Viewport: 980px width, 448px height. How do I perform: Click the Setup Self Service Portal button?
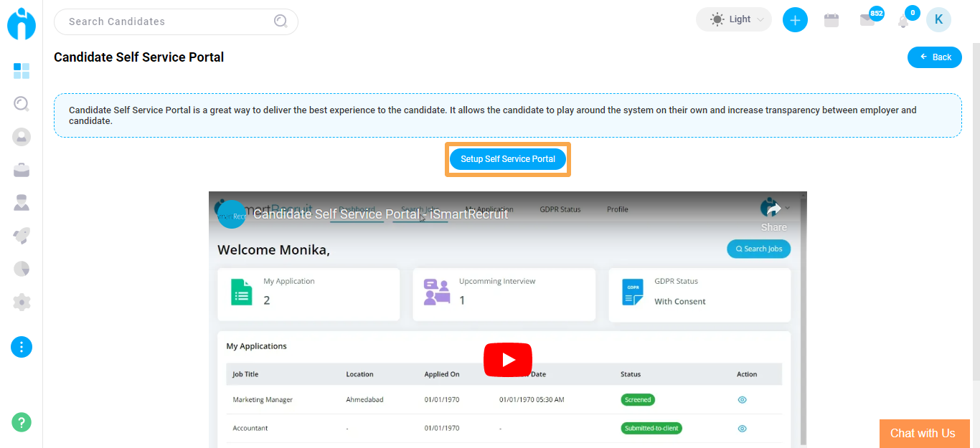pyautogui.click(x=508, y=159)
